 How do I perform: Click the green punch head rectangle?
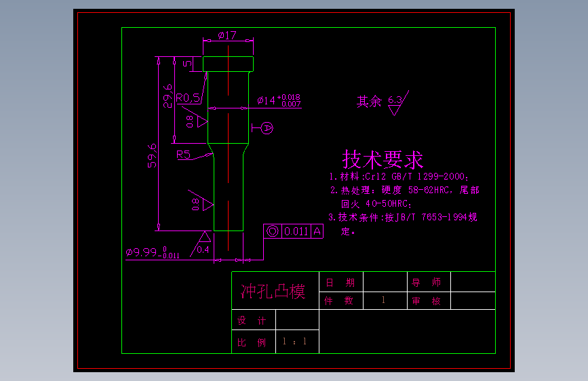228,64
